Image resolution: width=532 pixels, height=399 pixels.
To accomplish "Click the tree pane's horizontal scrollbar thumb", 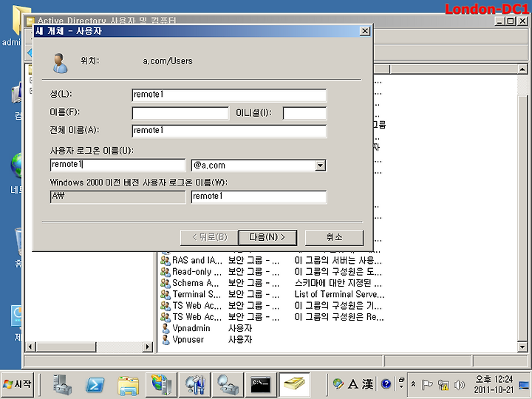I will click(66, 347).
